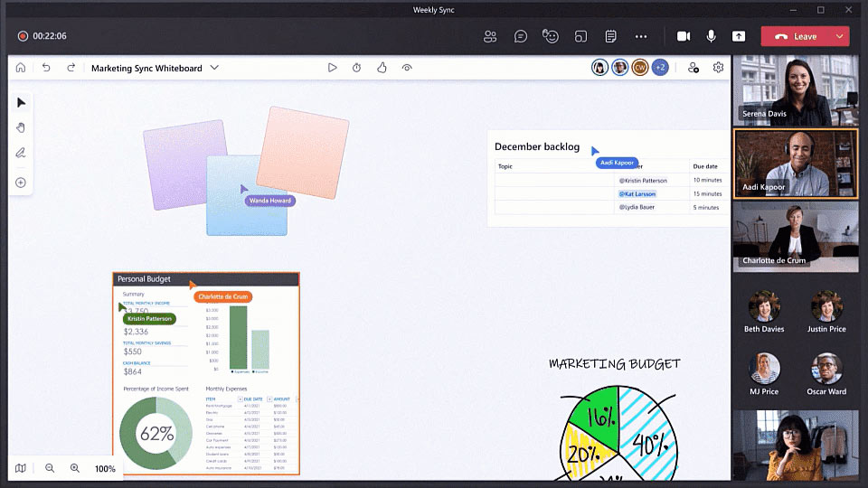Undo the last whiteboard action
Image resolution: width=868 pixels, height=488 pixels.
click(46, 68)
